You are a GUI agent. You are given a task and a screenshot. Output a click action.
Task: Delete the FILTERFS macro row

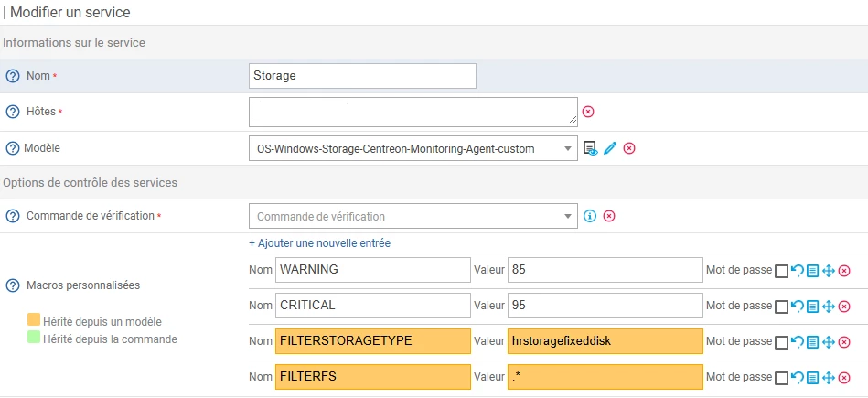[x=844, y=377]
